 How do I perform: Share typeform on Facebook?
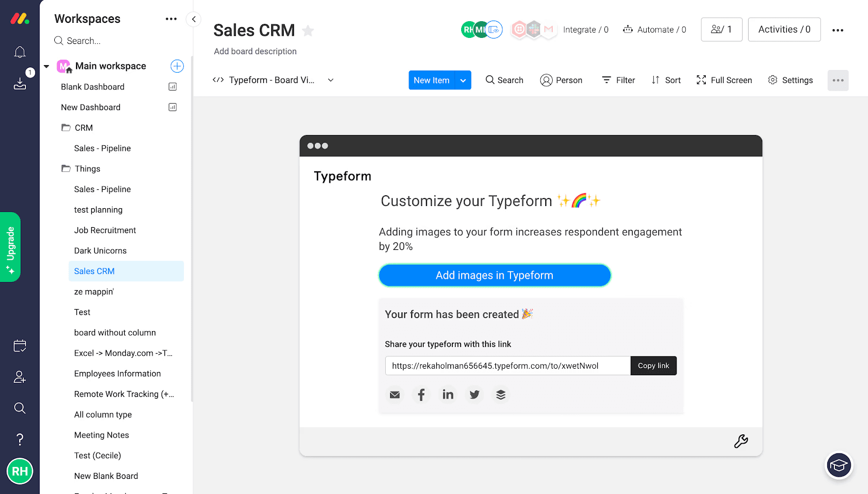point(421,395)
